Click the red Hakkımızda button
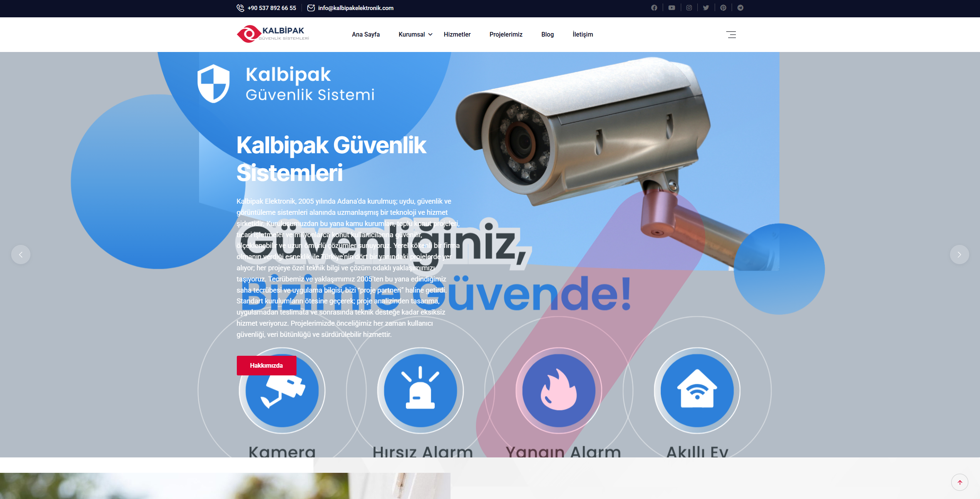This screenshot has width=980, height=499. (x=266, y=365)
